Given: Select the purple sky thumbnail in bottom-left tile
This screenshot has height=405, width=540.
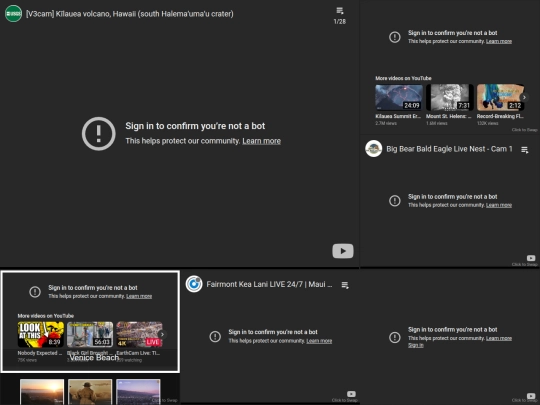Looking at the screenshot, I should (138, 392).
